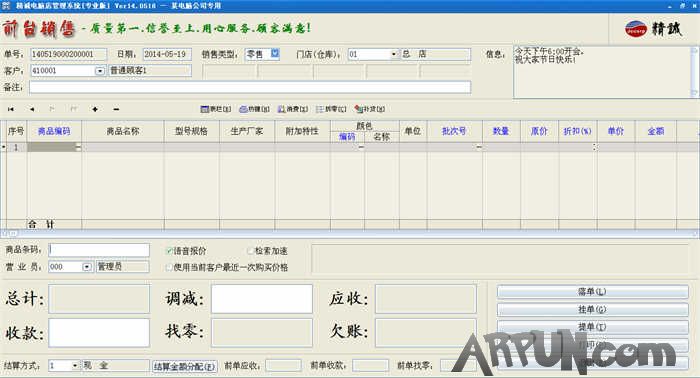700x378 pixels.
Task: Click the 附加特性 column header
Action: pos(302,131)
